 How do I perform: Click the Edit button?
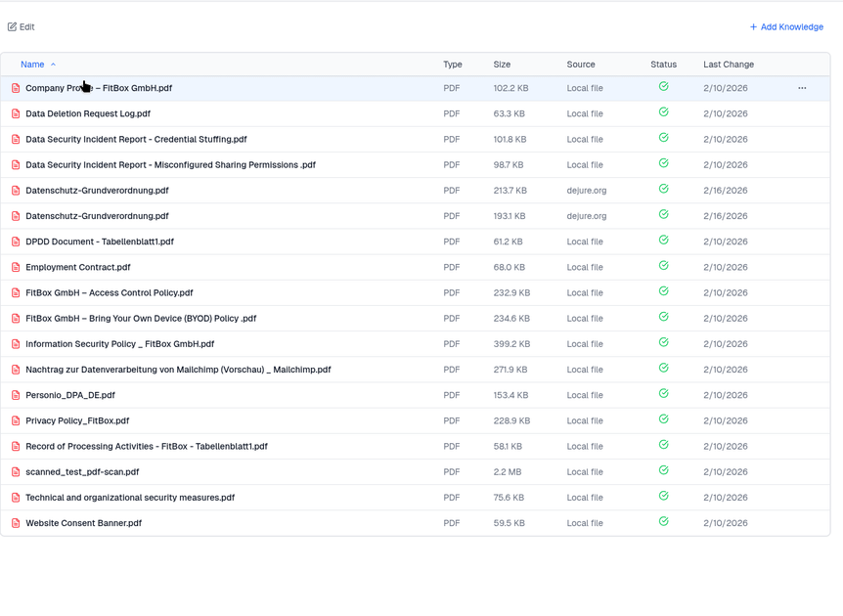[21, 27]
